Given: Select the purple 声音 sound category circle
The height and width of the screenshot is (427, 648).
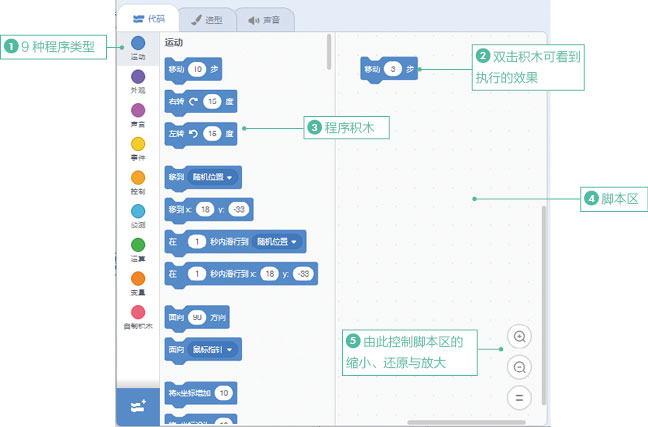Looking at the screenshot, I should pyautogui.click(x=138, y=110).
